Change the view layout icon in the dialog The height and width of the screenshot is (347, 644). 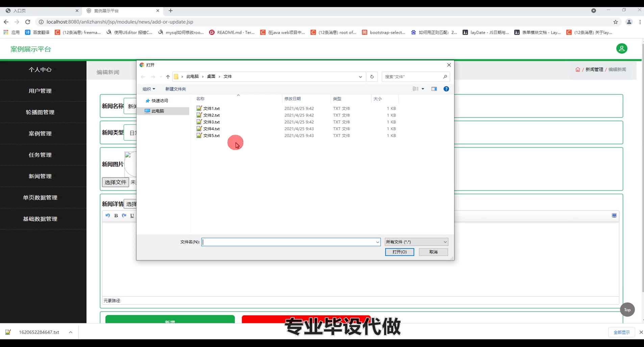point(416,89)
